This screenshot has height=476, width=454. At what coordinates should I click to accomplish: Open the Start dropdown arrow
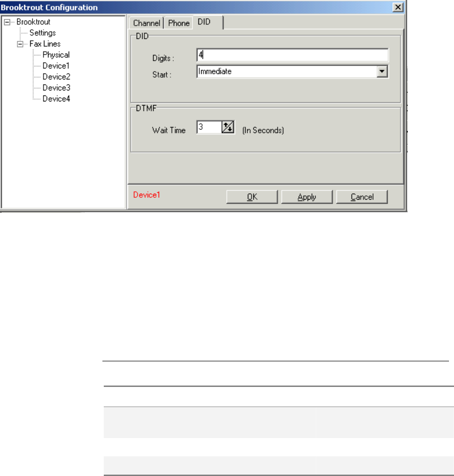click(382, 72)
